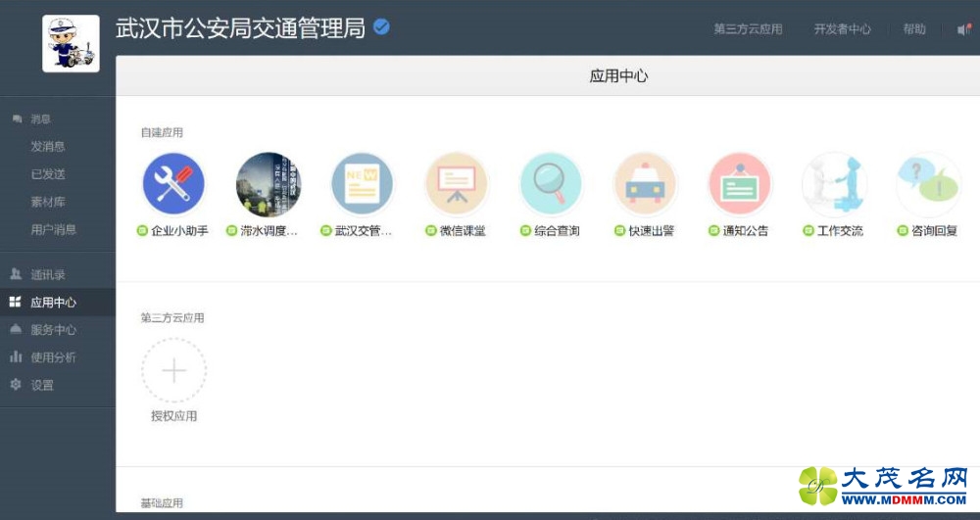The width and height of the screenshot is (980, 520).
Task: Click the 综合查询 app label
Action: click(x=557, y=231)
